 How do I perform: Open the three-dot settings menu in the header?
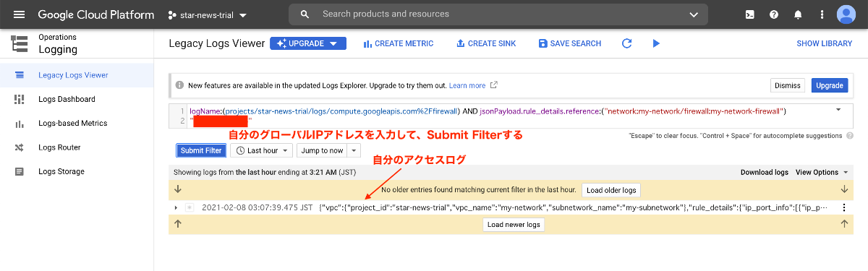point(822,14)
